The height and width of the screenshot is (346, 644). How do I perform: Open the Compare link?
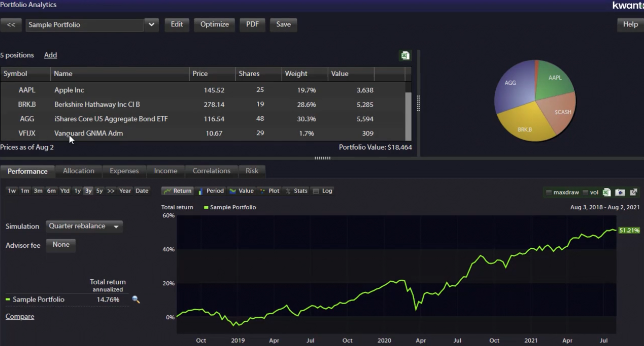[20, 316]
